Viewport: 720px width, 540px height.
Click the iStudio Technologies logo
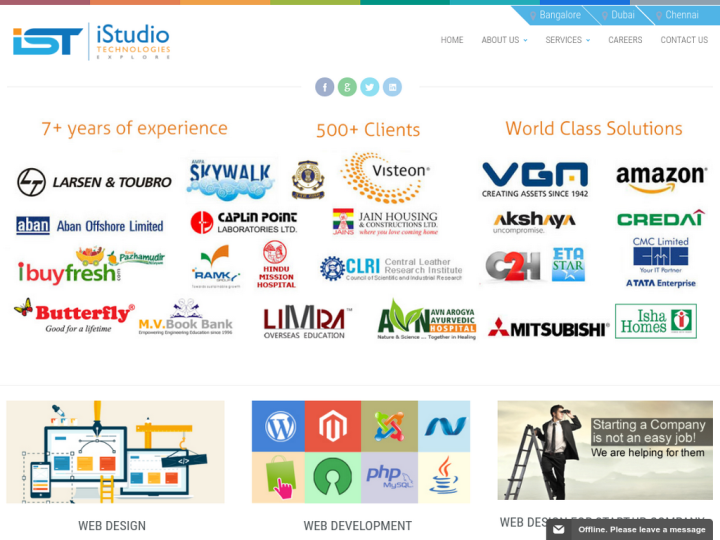(91, 41)
